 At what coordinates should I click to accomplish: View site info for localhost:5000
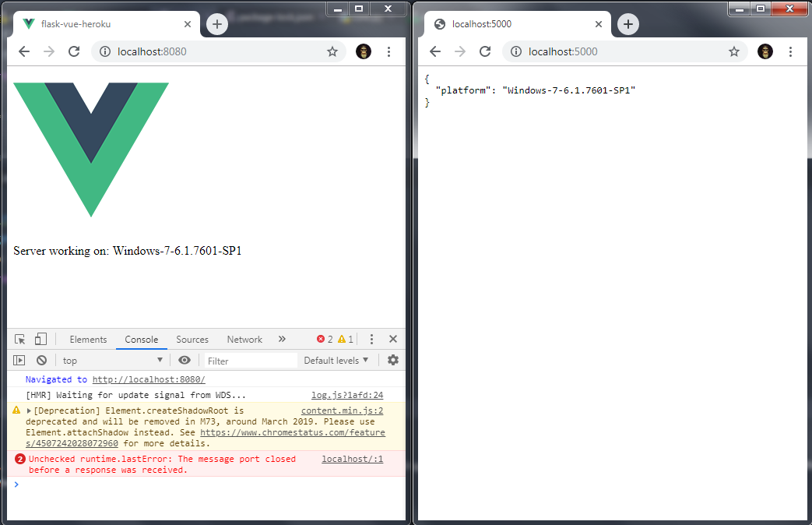pos(516,51)
